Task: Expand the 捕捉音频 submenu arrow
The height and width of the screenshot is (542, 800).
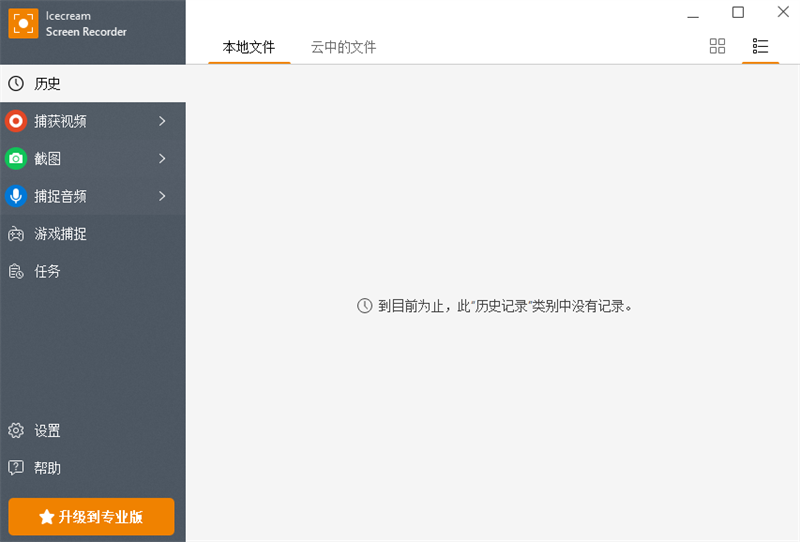Action: coord(162,196)
